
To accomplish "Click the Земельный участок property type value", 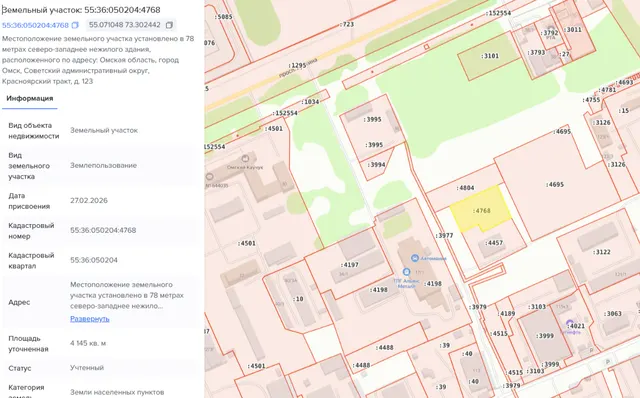I will coord(104,131).
